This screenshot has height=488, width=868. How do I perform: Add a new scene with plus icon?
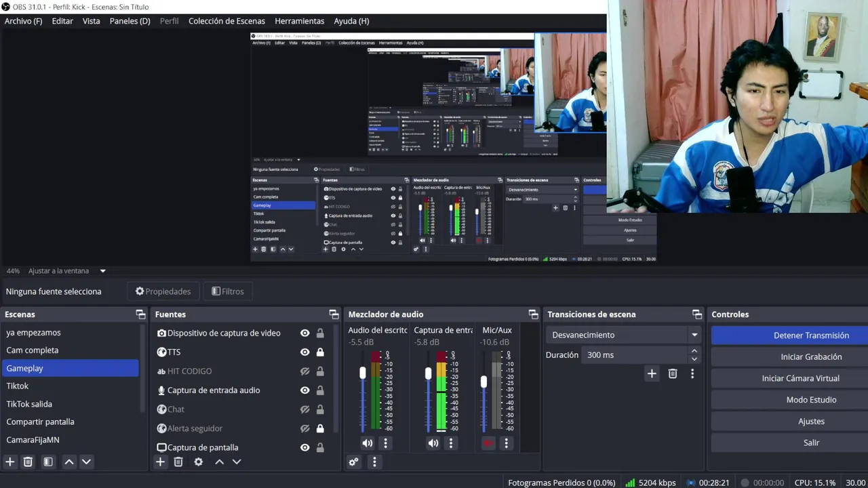(x=10, y=462)
